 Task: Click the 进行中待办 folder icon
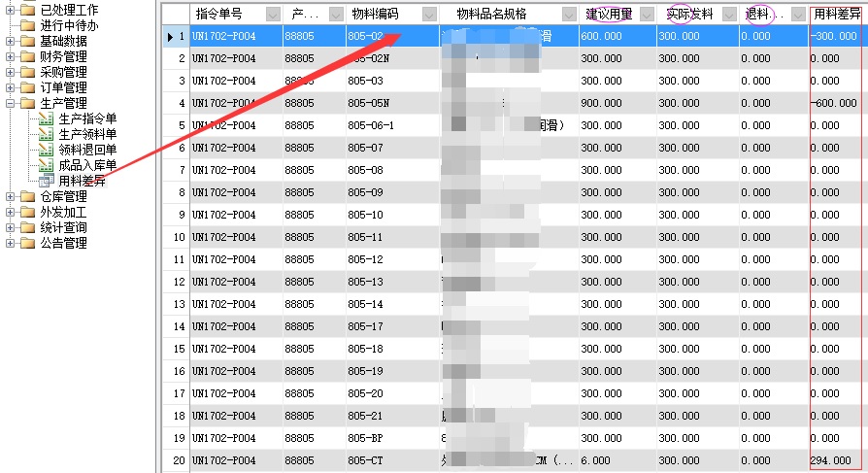pyautogui.click(x=27, y=25)
